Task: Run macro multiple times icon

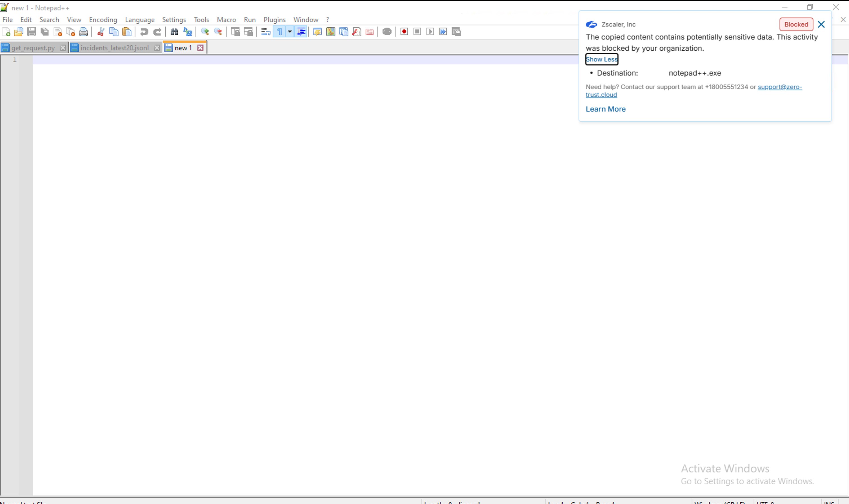Action: point(443,32)
